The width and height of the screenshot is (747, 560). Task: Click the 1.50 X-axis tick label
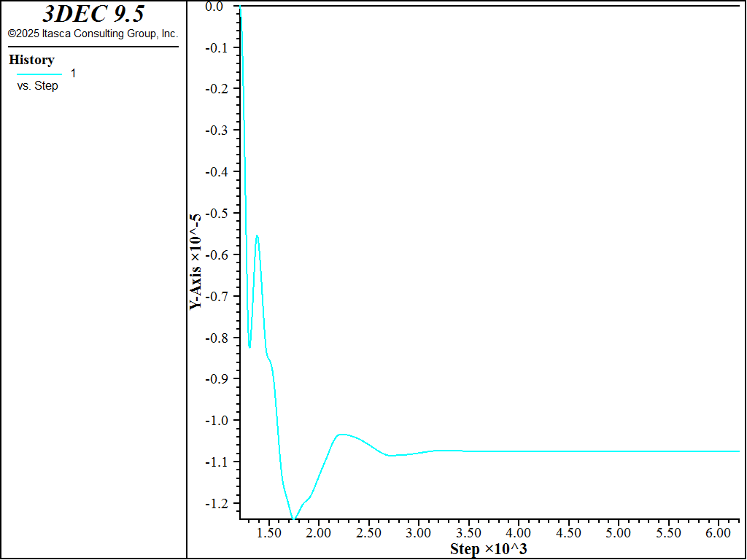pyautogui.click(x=268, y=533)
